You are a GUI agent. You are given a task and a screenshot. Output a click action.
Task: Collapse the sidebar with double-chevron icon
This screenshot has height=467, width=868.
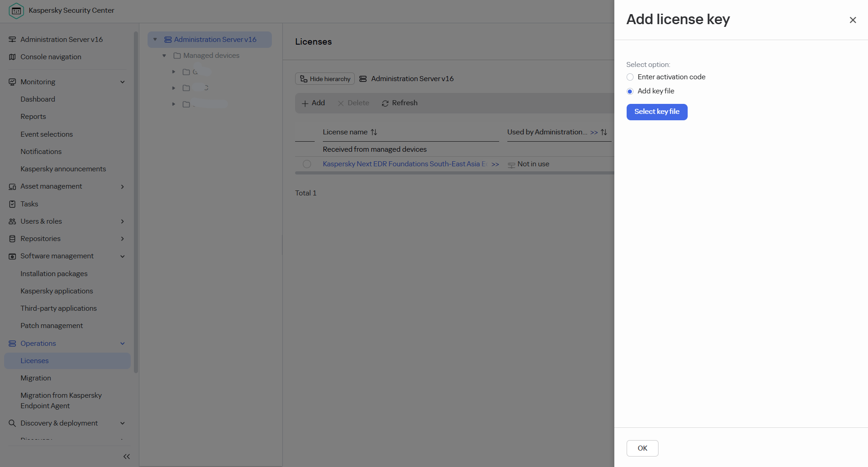(127, 457)
